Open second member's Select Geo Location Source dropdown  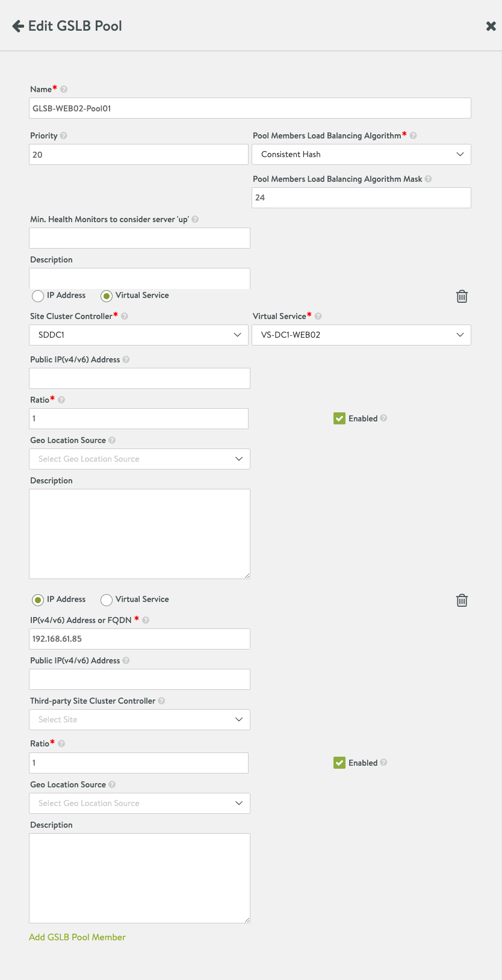[x=140, y=803]
